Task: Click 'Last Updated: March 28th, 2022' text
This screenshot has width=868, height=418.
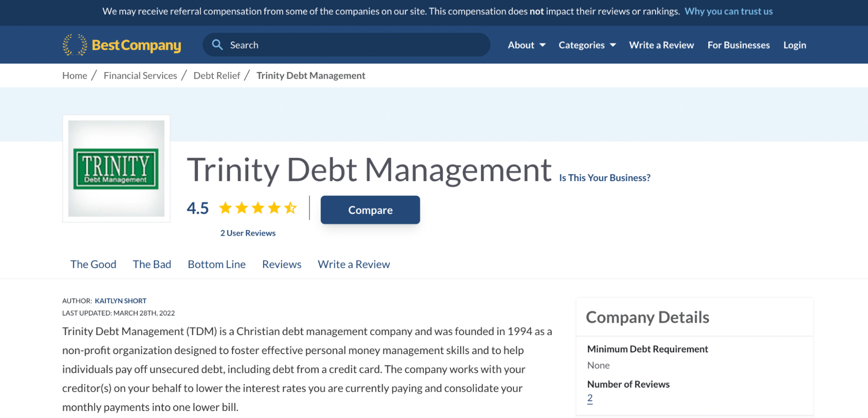Action: click(119, 313)
